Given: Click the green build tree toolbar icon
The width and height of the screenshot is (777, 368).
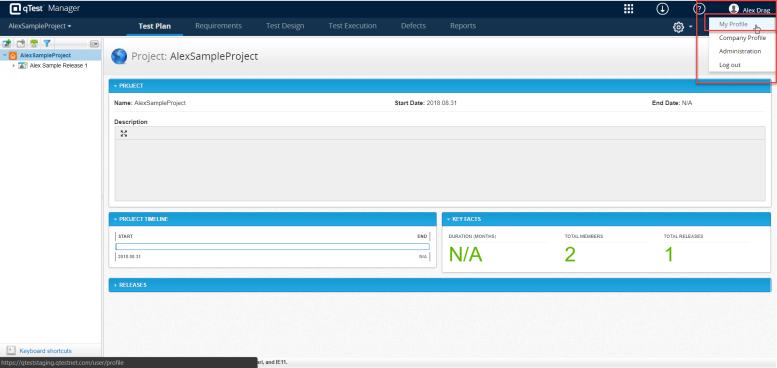Looking at the screenshot, I should [34, 44].
